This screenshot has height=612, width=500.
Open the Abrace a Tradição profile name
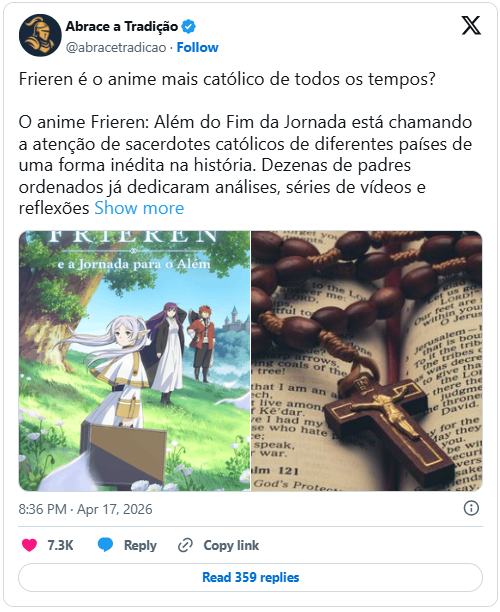122,27
